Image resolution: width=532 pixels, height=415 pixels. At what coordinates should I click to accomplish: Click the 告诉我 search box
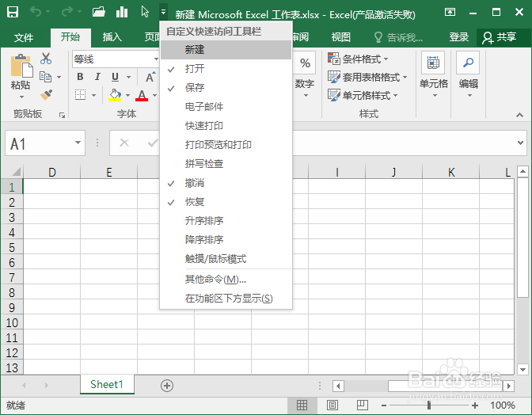pyautogui.click(x=398, y=37)
